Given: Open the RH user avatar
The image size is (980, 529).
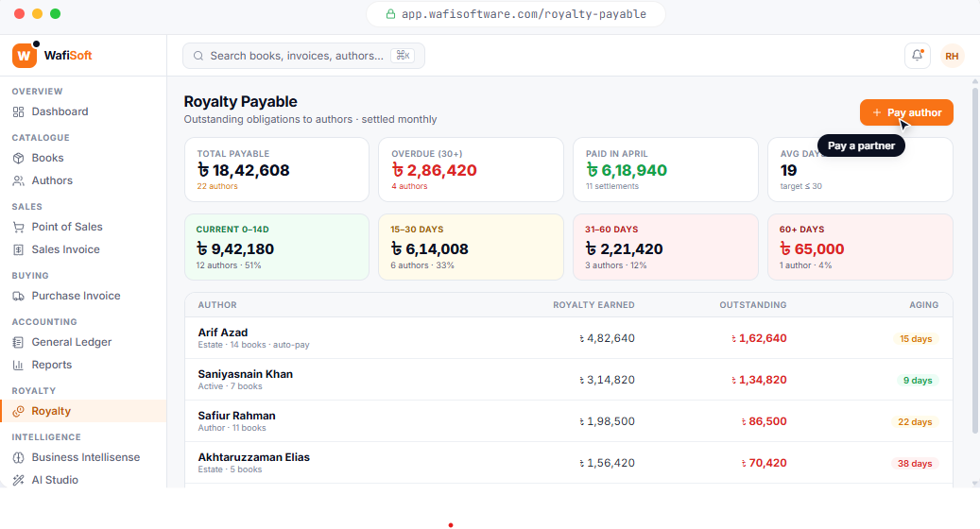Looking at the screenshot, I should pos(952,57).
